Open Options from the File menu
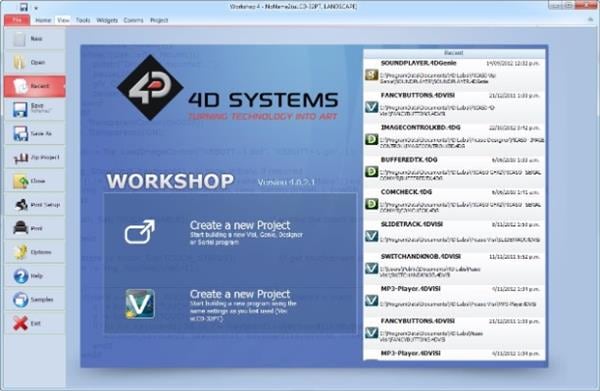 pyautogui.click(x=35, y=252)
